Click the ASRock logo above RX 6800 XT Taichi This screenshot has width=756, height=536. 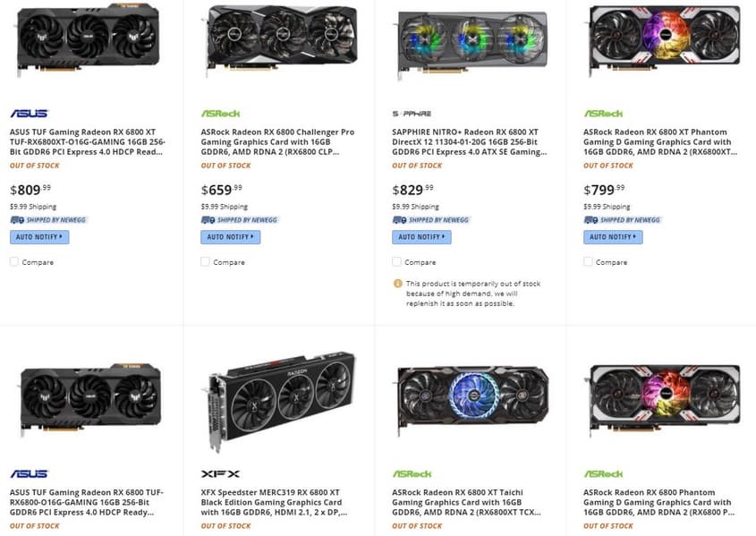tap(412, 473)
